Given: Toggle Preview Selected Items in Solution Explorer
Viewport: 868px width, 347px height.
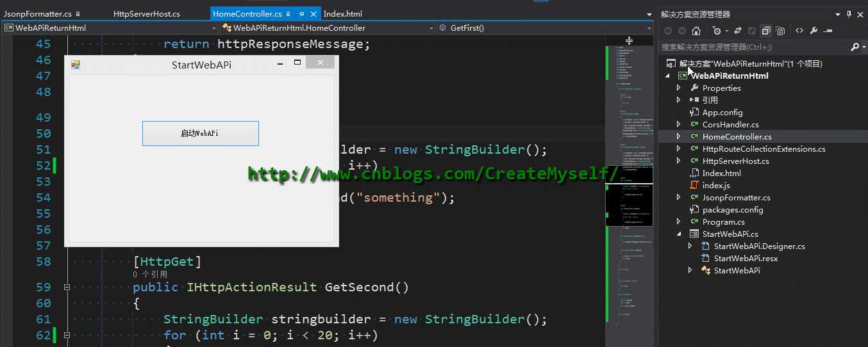Looking at the screenshot, I should (828, 31).
